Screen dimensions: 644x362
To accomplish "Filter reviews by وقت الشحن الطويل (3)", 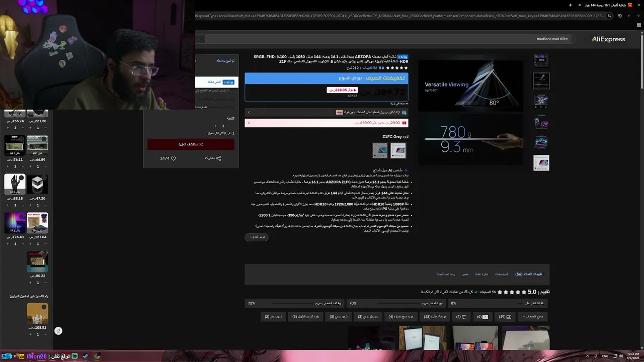I will (x=306, y=317).
